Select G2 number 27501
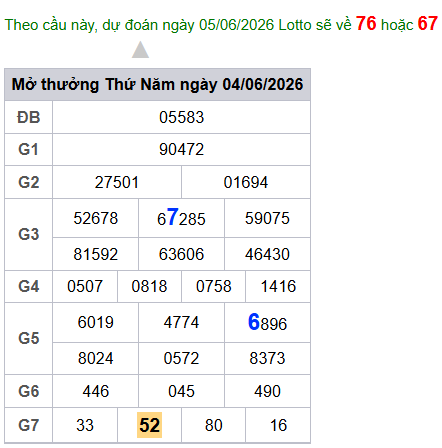The width and height of the screenshot is (442, 448). [x=117, y=182]
